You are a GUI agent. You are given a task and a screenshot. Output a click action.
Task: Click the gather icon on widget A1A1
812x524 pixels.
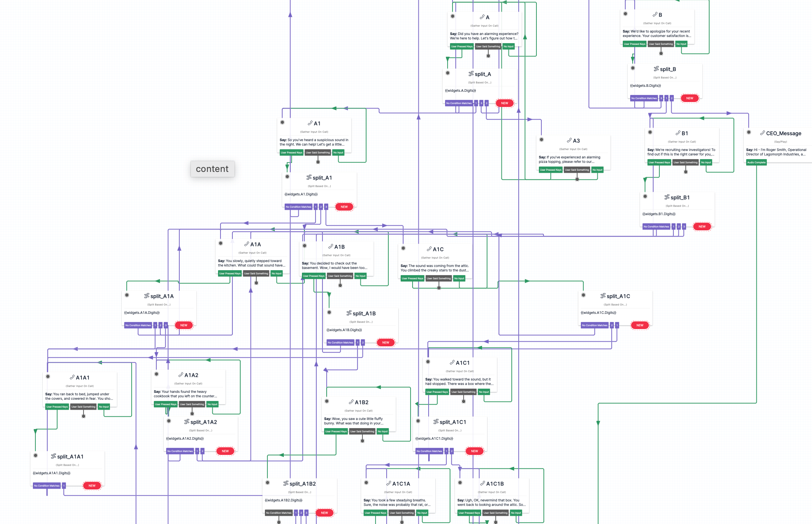(72, 377)
